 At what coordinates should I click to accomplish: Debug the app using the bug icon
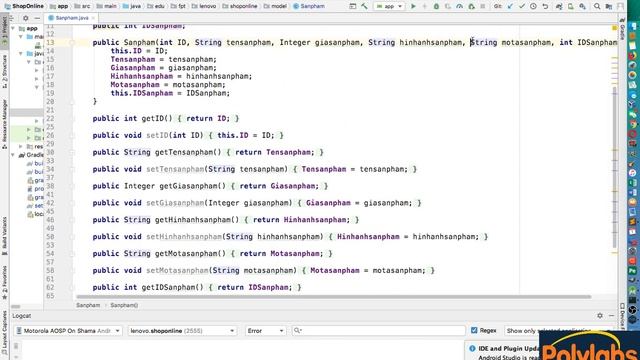(436, 6)
